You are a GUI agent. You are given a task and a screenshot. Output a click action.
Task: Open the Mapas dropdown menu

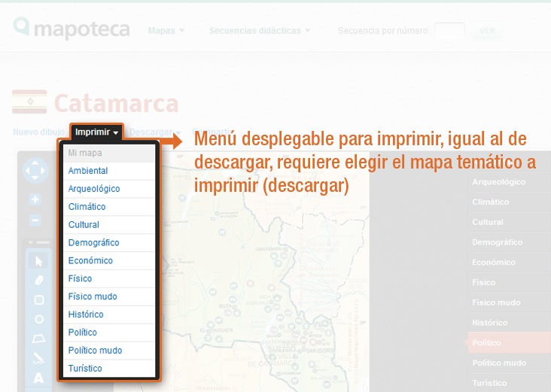[166, 31]
